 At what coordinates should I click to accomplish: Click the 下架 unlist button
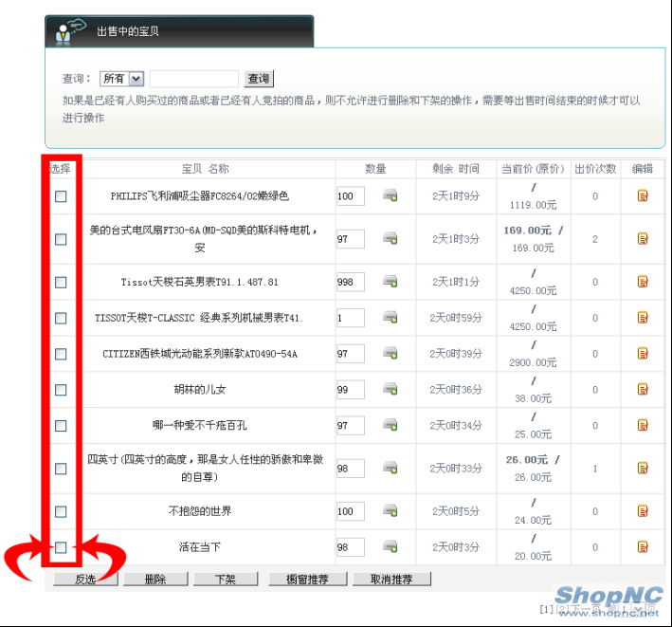(226, 579)
